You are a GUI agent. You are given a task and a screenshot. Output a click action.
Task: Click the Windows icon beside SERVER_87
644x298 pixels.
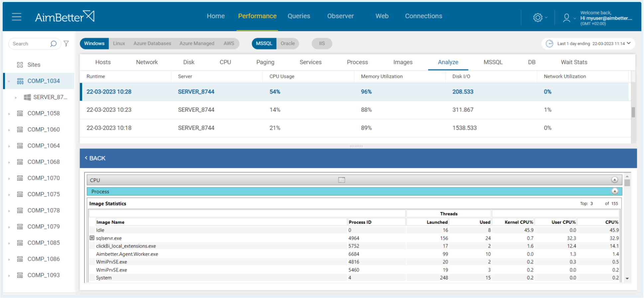click(27, 97)
